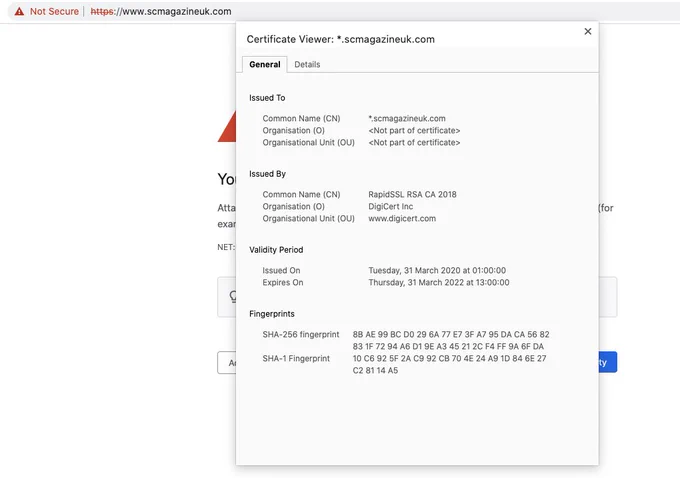Click RapidSSL RSA CA 2018 issuer name
680x478 pixels.
click(x=412, y=194)
